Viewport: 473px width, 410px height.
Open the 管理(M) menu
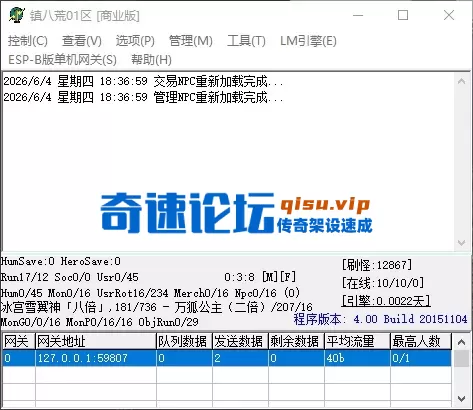tap(191, 41)
